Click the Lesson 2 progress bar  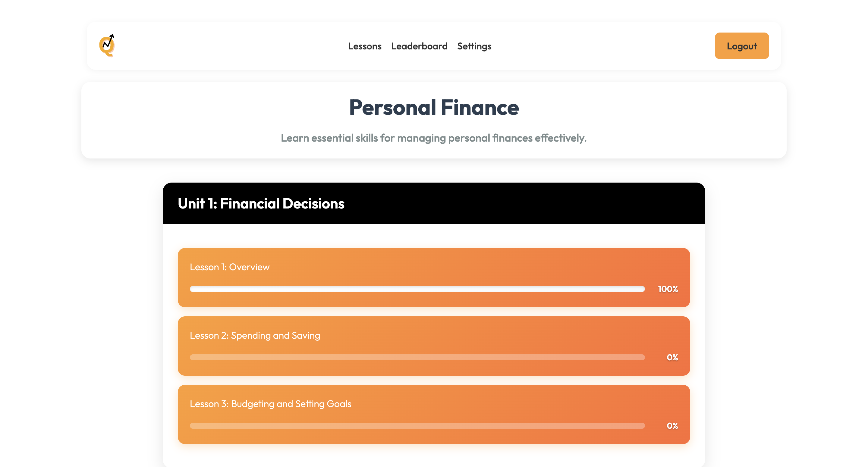click(x=417, y=358)
